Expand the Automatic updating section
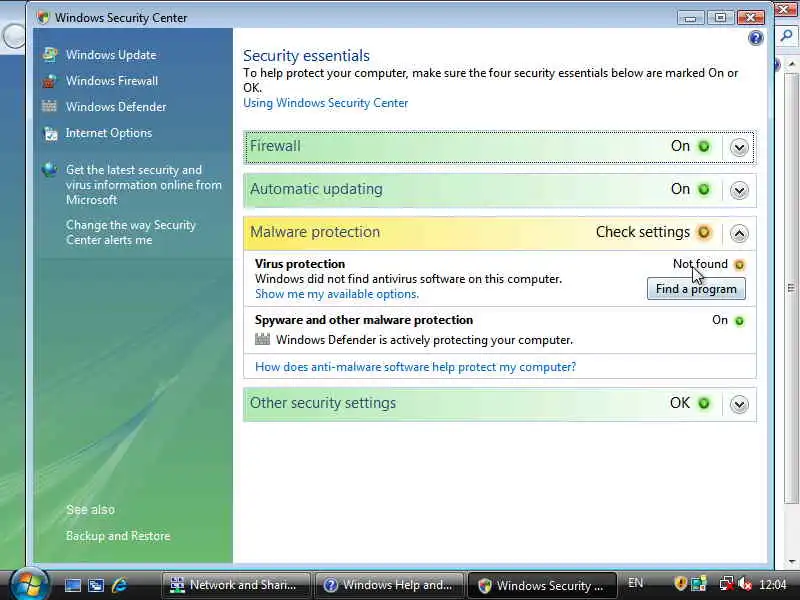The width and height of the screenshot is (800, 600). point(739,190)
